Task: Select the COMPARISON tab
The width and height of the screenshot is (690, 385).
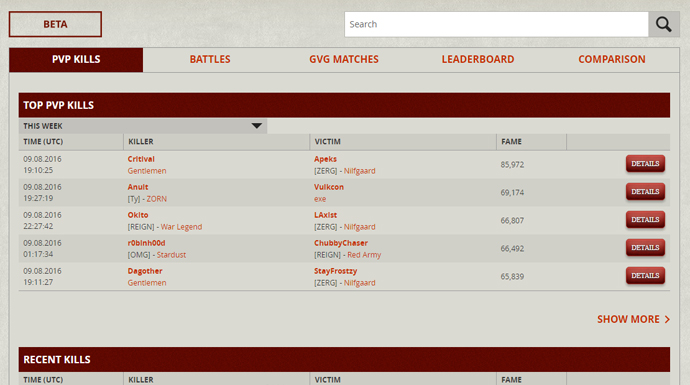Action: [612, 59]
